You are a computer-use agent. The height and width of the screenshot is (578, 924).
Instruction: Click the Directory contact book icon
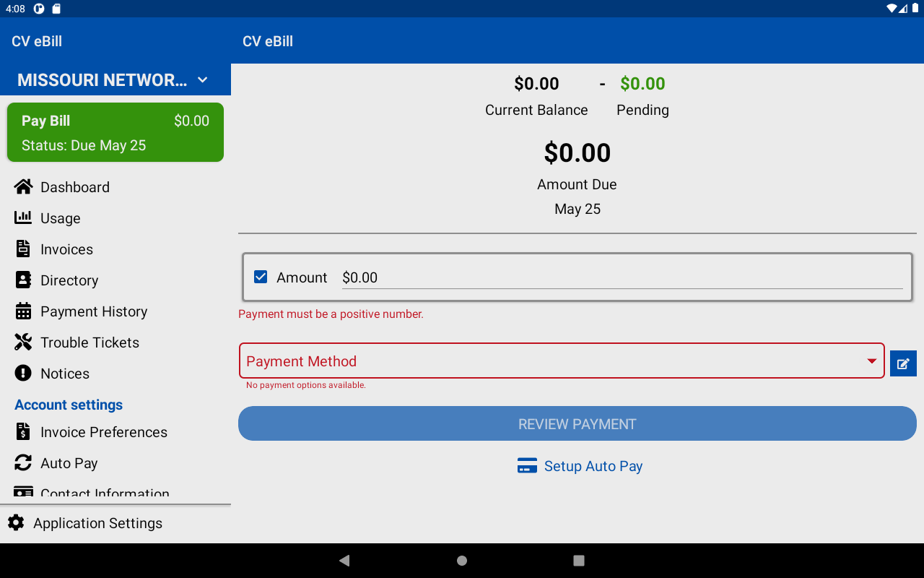pyautogui.click(x=23, y=280)
